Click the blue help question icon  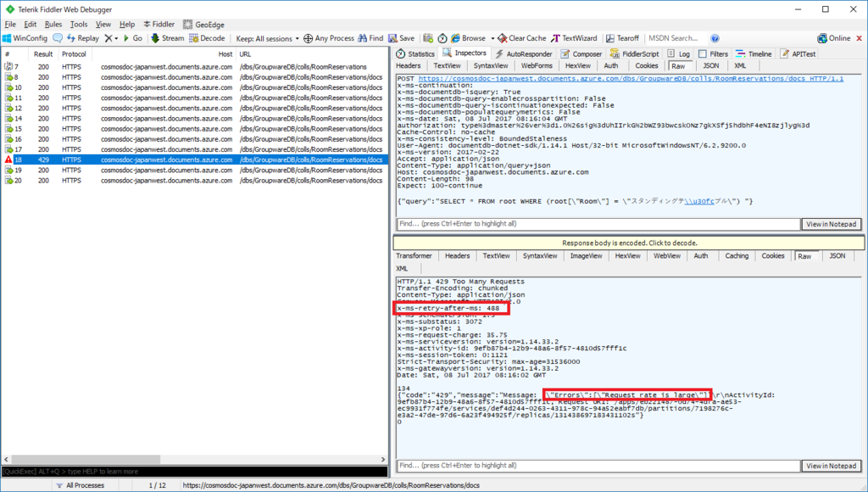tap(715, 38)
